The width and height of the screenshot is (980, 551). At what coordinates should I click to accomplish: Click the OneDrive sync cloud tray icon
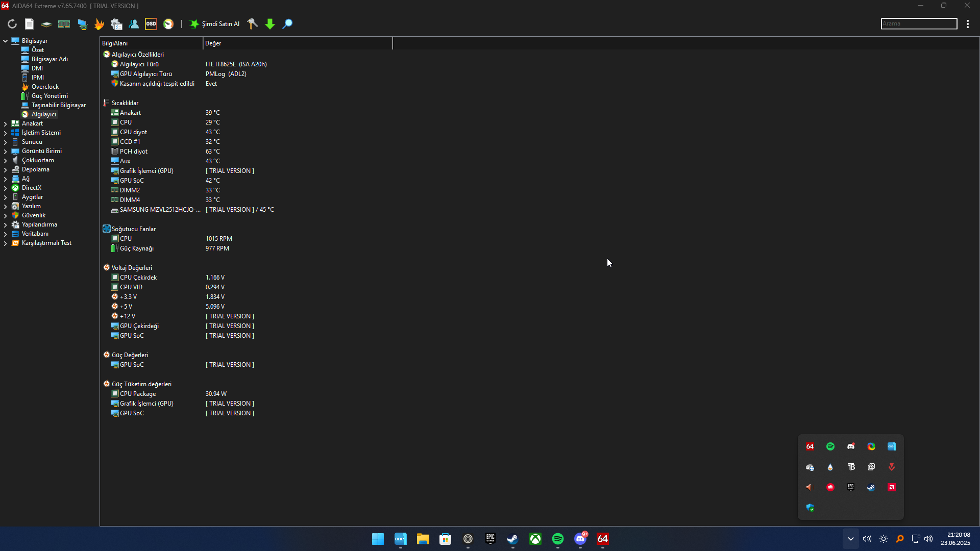point(810,467)
